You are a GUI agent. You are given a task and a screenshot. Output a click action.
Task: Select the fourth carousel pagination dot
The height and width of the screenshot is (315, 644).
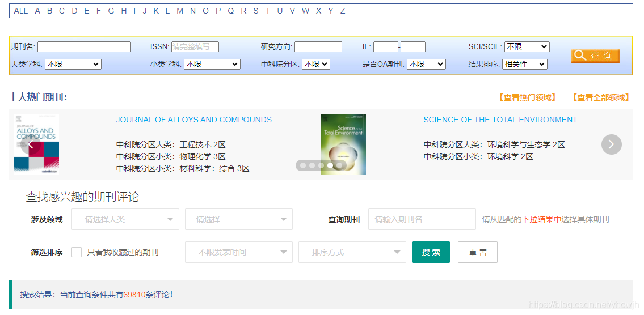pos(330,165)
